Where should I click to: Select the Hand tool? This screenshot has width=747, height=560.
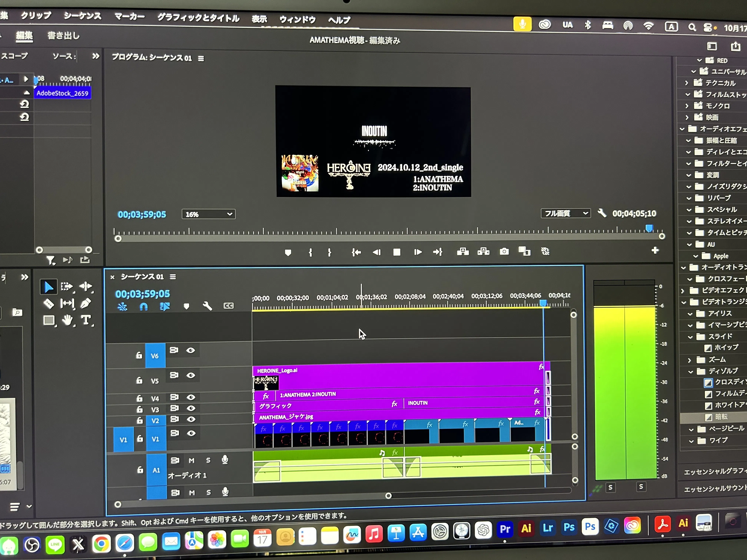coord(68,320)
